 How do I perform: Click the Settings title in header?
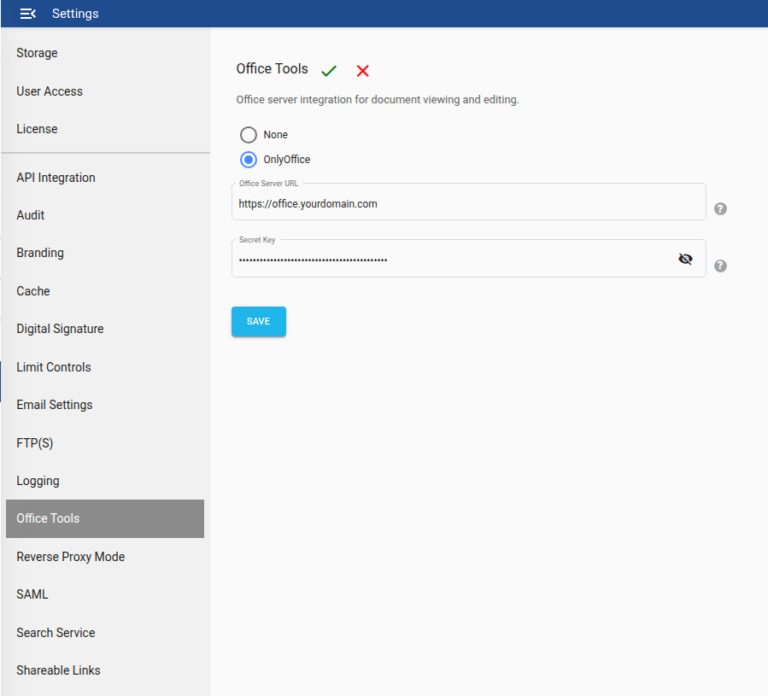[75, 14]
